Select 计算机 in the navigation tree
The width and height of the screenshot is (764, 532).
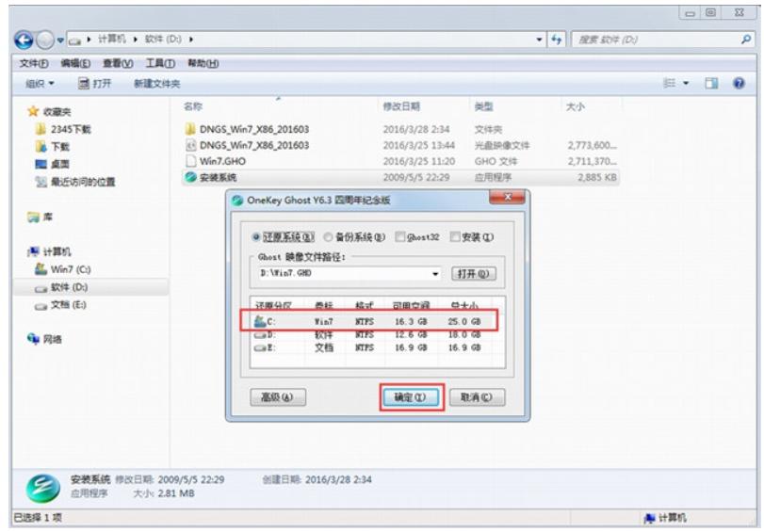49,251
